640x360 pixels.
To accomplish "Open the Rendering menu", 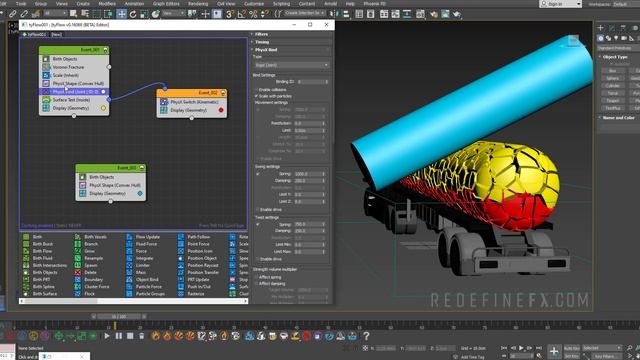I will pos(198,4).
